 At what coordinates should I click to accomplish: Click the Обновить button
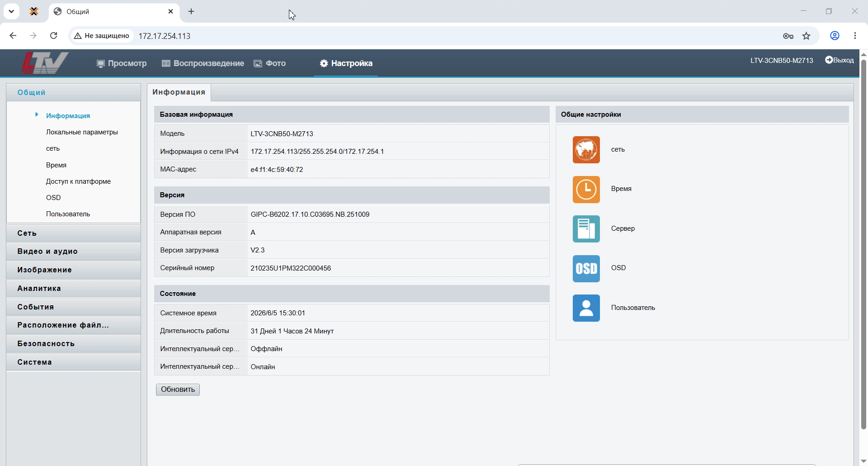(x=178, y=390)
